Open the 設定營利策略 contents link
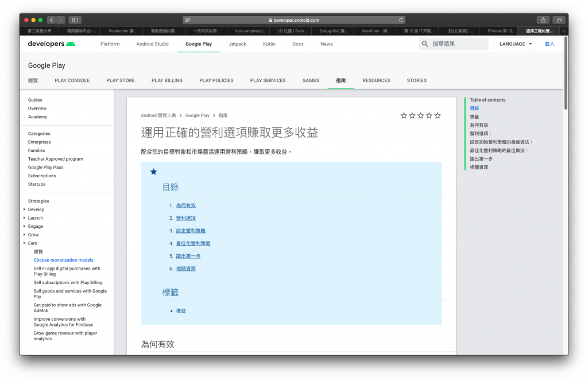Screen dimensions: 588x381 (x=191, y=231)
